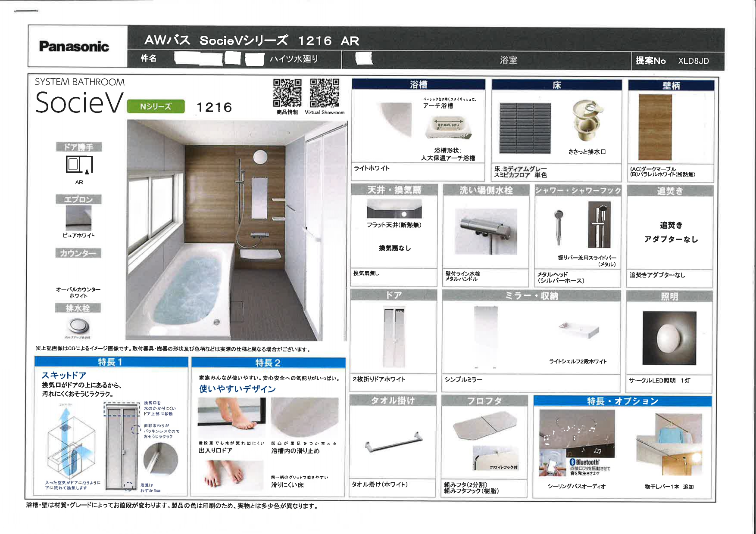Click the main bathroom CG image
Screen dimensions: 756x534
coord(236,230)
